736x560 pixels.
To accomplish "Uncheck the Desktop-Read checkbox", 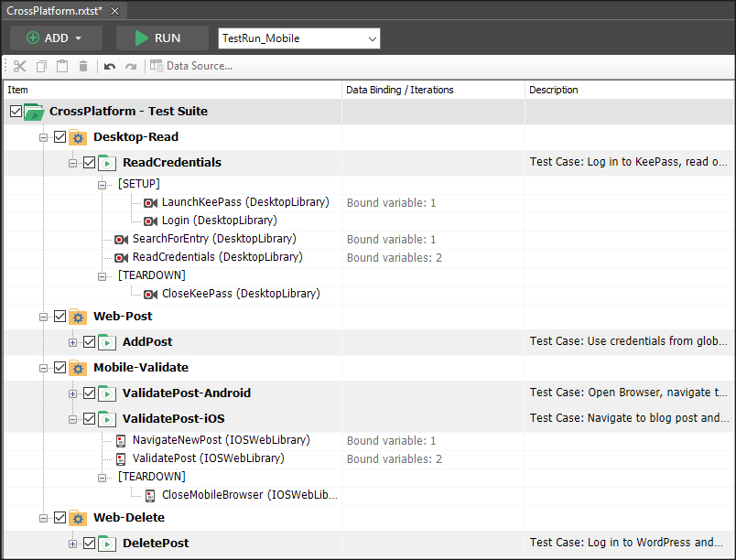I will coord(60,137).
